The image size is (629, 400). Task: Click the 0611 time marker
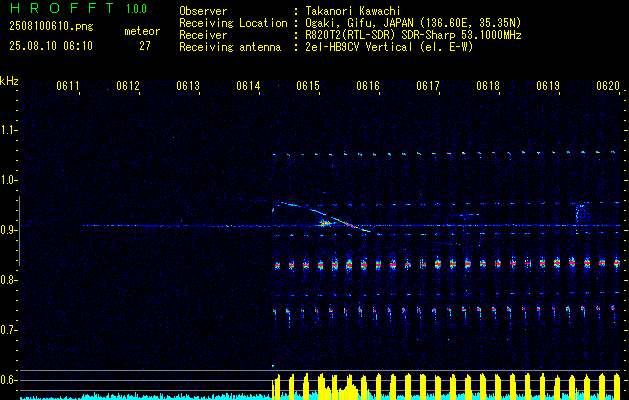coord(67,85)
